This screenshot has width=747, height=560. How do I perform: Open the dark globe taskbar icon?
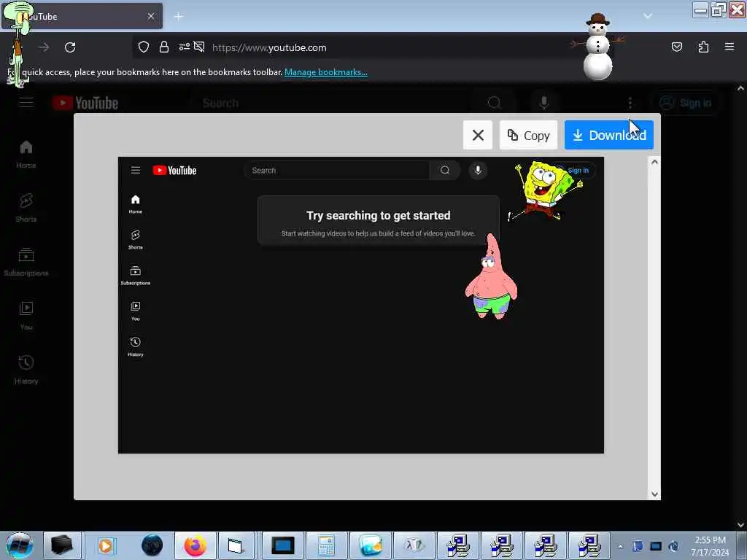152,545
